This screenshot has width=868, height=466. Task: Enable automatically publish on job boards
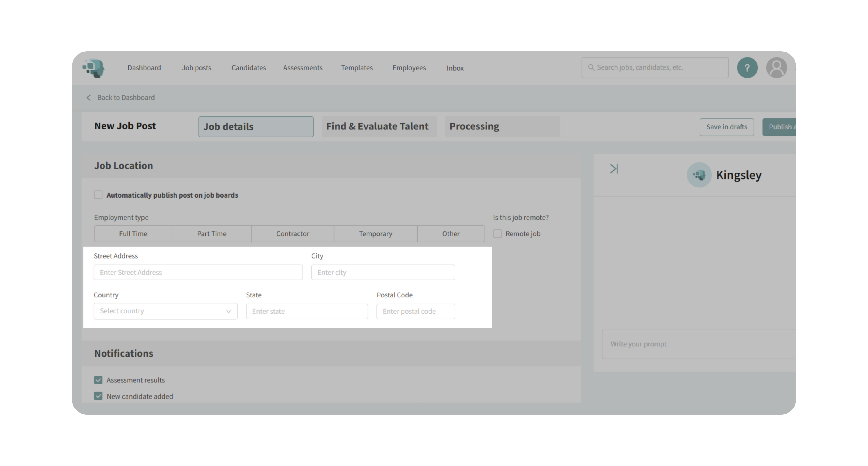pyautogui.click(x=98, y=195)
